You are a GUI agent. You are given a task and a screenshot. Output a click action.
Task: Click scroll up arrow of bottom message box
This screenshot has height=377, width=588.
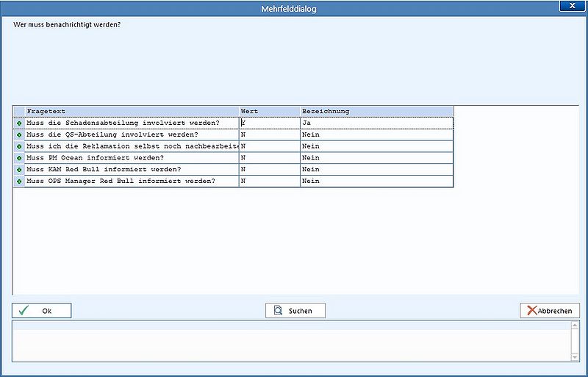click(x=575, y=326)
